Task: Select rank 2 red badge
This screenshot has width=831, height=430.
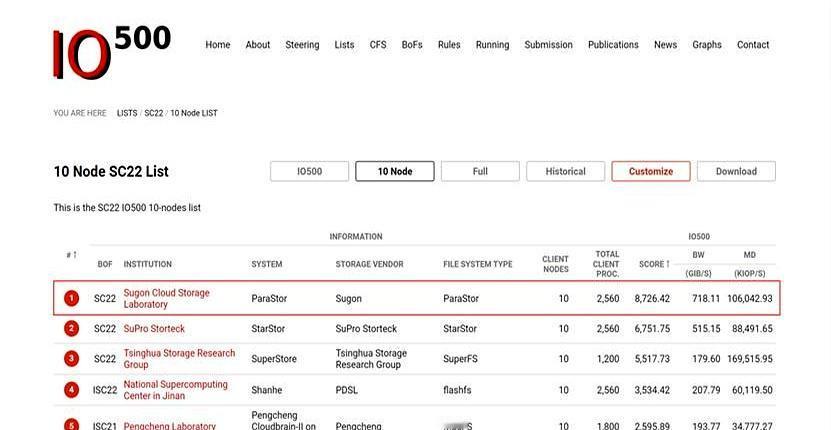Action: click(x=71, y=329)
